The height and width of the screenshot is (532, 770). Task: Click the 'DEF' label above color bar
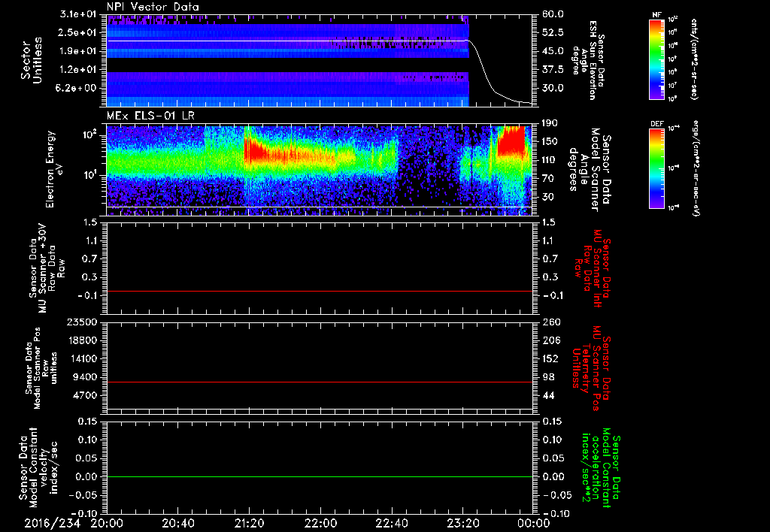657,124
